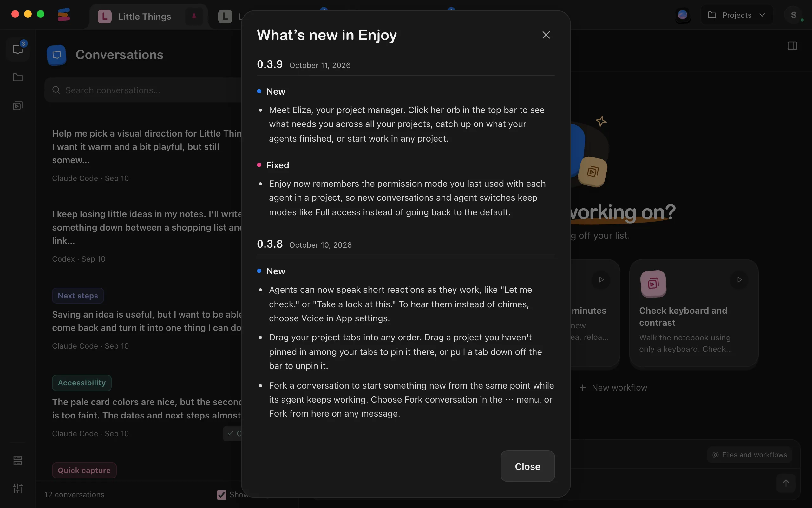Click the send arrow button

[786, 483]
